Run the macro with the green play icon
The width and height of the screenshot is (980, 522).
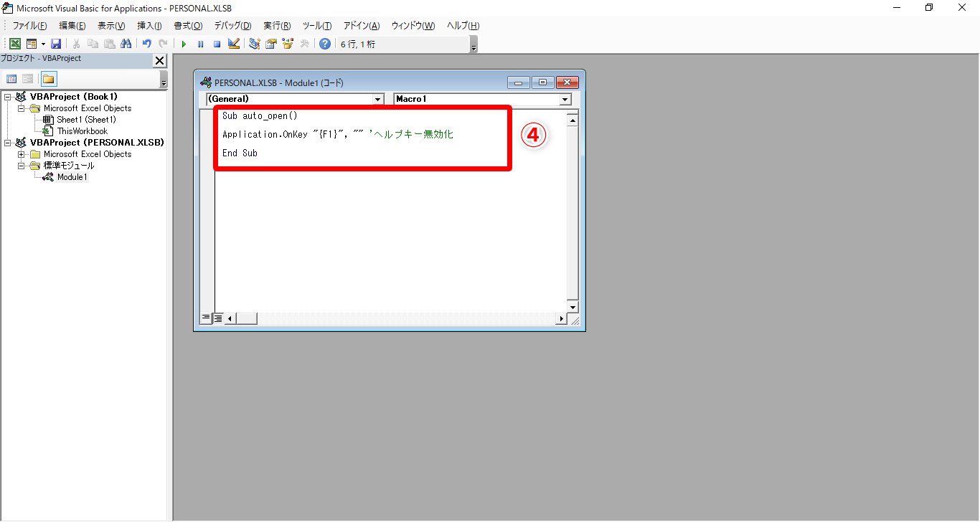(184, 44)
